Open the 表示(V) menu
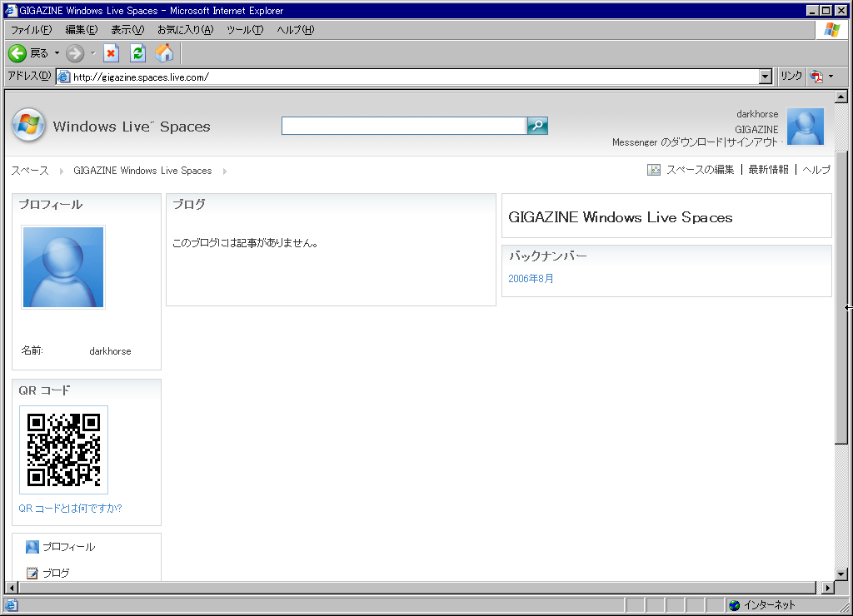This screenshot has width=853, height=616. (x=127, y=30)
